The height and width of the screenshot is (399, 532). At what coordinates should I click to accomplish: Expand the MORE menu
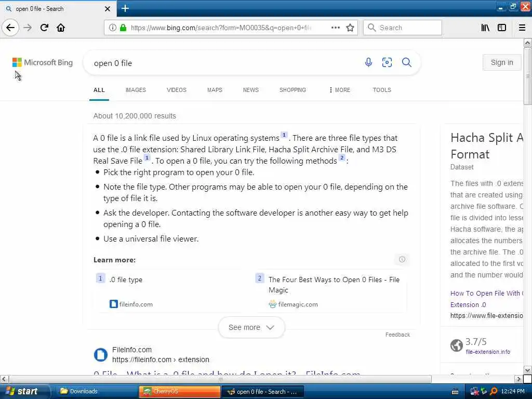click(340, 90)
